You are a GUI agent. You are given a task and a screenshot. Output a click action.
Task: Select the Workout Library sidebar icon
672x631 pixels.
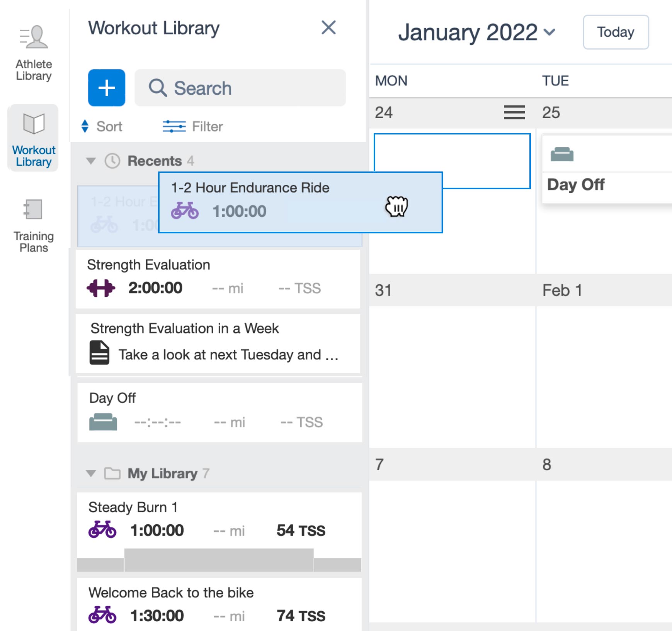(34, 138)
